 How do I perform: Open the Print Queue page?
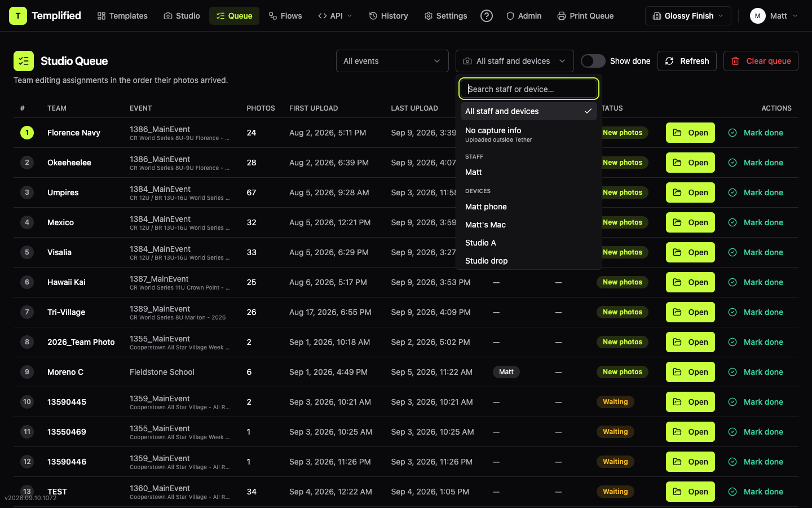pos(585,16)
